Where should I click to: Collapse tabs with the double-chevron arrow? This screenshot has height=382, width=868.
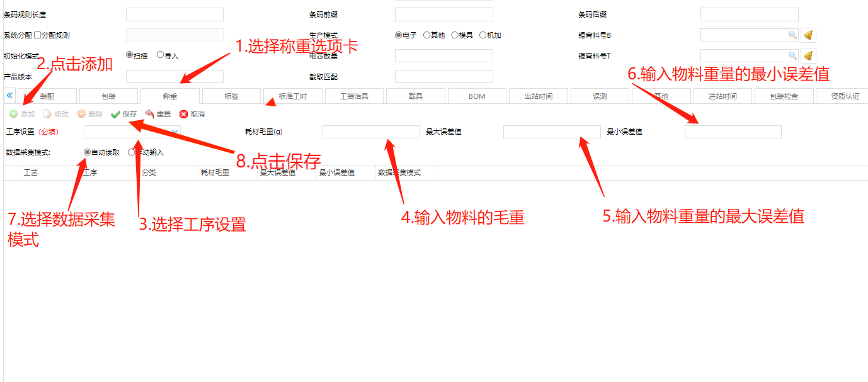(9, 96)
